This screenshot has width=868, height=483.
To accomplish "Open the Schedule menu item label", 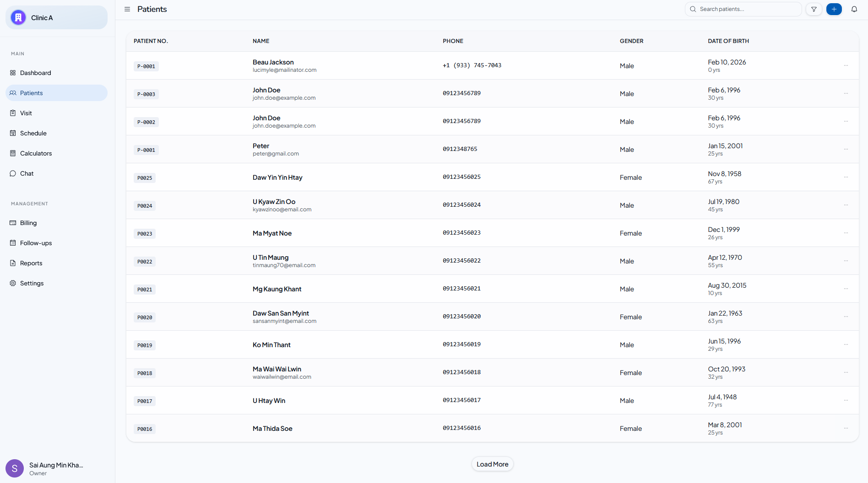I will click(x=33, y=133).
